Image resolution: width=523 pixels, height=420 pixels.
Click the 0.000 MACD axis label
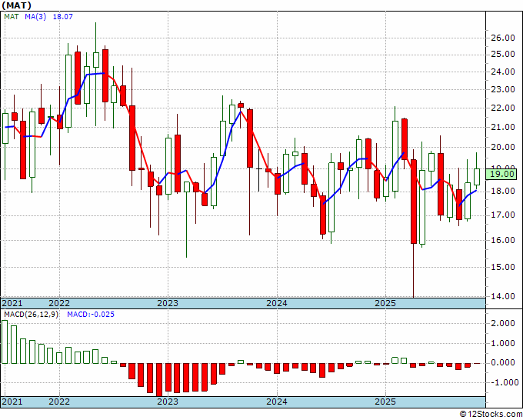tap(505, 362)
